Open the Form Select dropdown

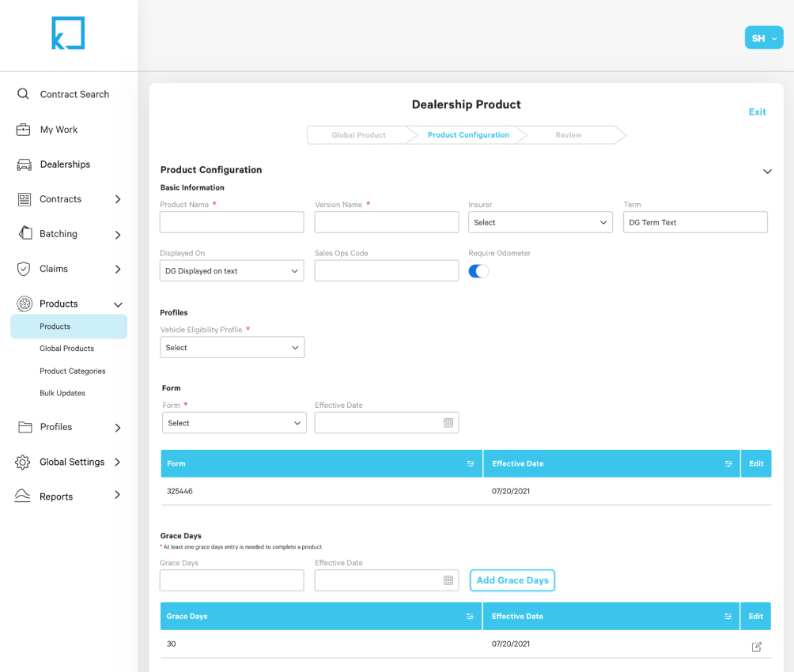click(234, 423)
